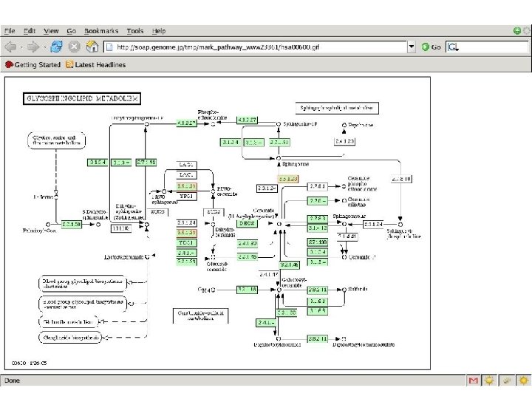Click the Stop loading button

74,47
